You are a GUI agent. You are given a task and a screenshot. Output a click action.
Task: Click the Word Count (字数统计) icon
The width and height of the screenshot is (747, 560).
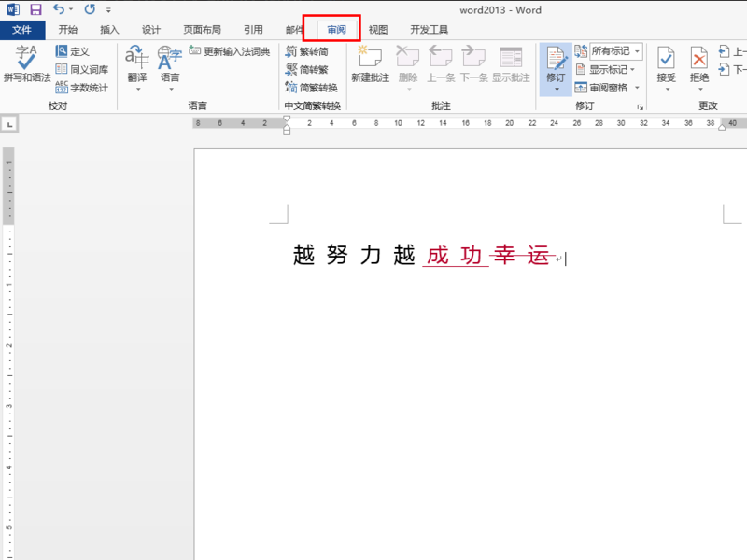click(x=82, y=88)
